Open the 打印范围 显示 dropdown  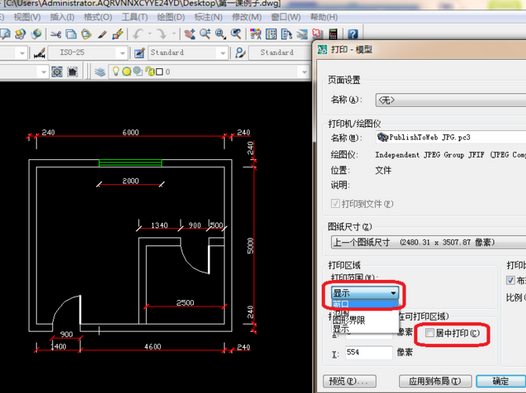(365, 293)
